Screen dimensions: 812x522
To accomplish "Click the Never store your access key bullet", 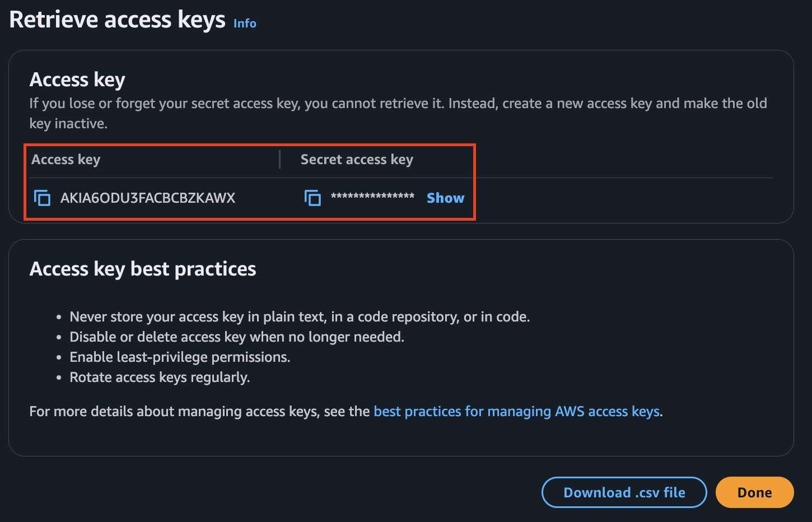I will pos(300,316).
